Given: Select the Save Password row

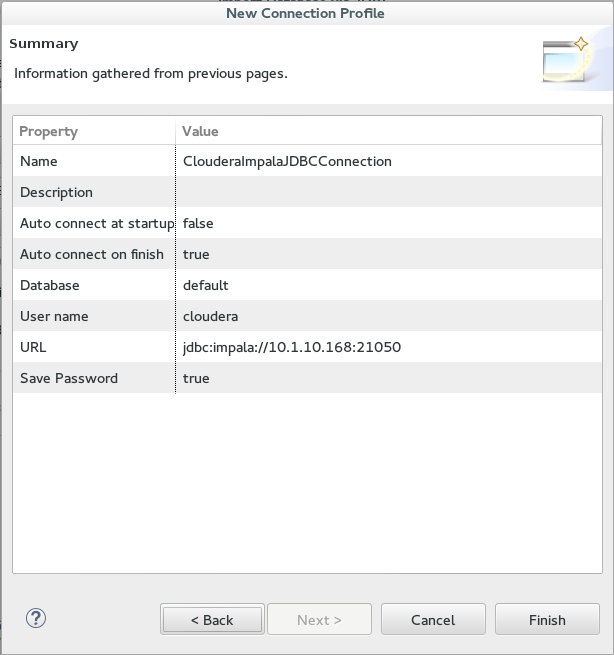Looking at the screenshot, I should tap(307, 378).
